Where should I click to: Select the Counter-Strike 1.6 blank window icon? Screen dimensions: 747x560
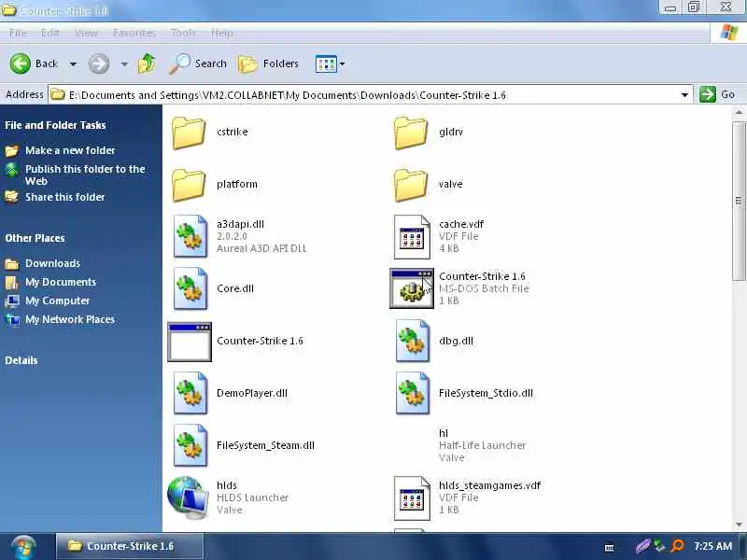(x=190, y=342)
